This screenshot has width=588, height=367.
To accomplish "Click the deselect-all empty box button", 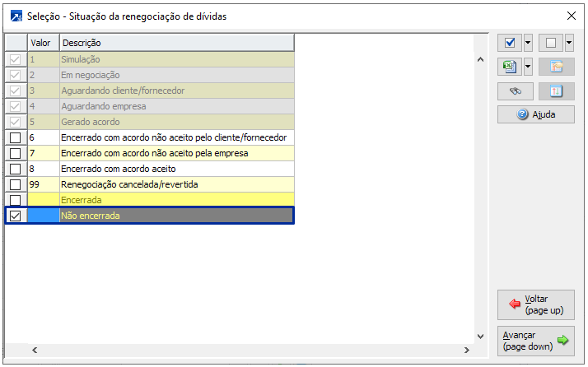I will (551, 43).
